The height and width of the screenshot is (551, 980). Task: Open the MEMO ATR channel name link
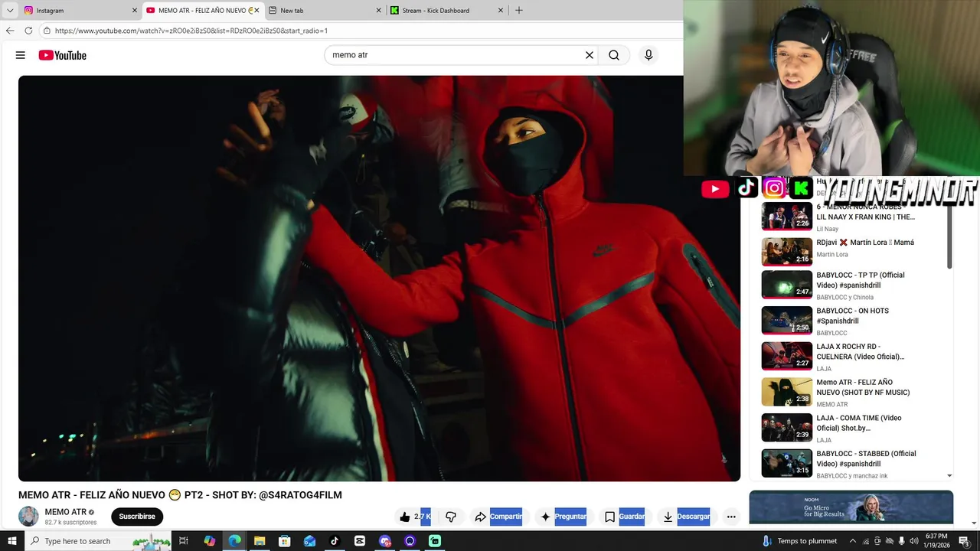[66, 512]
